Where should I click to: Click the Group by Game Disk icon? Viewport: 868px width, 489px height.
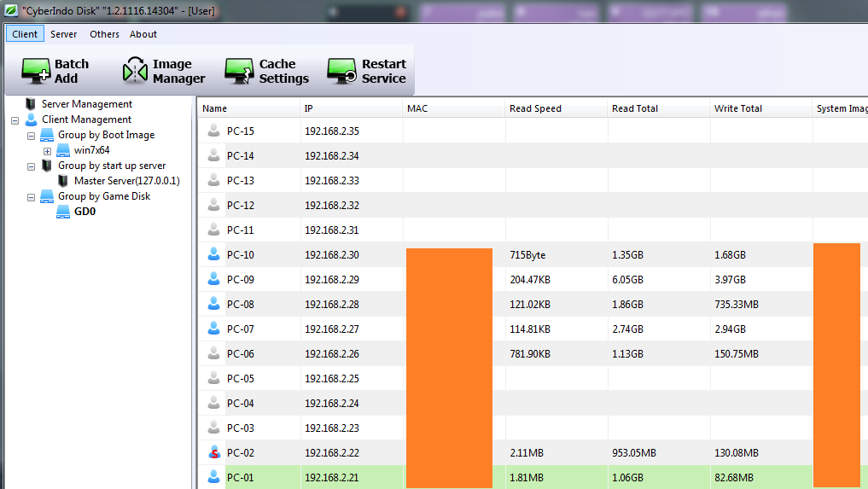tap(47, 196)
